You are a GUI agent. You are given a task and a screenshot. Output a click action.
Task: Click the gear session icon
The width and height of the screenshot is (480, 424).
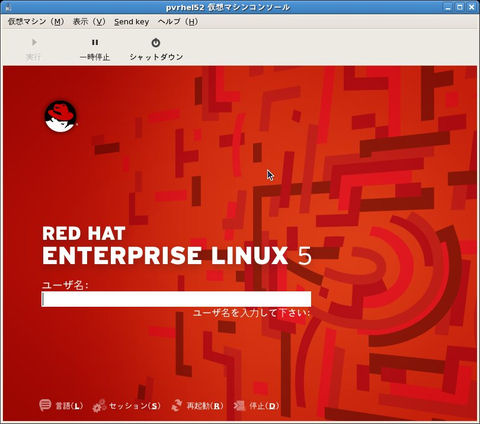pyautogui.click(x=99, y=406)
